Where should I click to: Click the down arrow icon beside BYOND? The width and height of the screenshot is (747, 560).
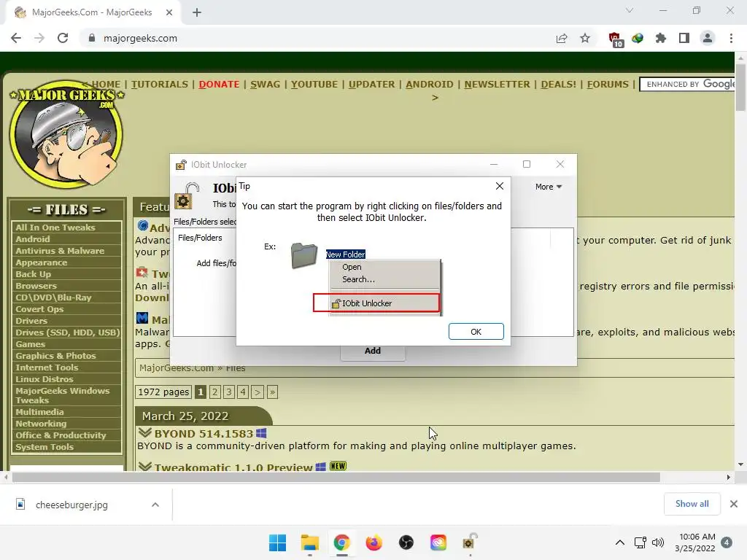(145, 433)
